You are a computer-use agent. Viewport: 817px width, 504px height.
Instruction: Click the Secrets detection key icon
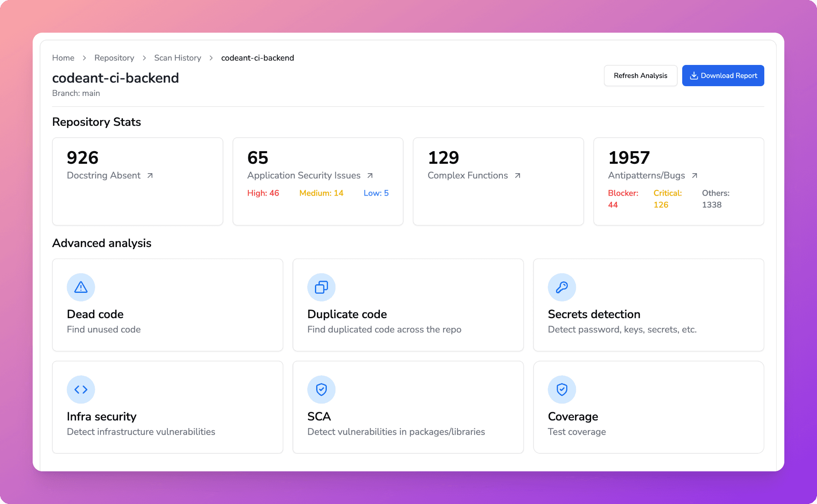(562, 287)
